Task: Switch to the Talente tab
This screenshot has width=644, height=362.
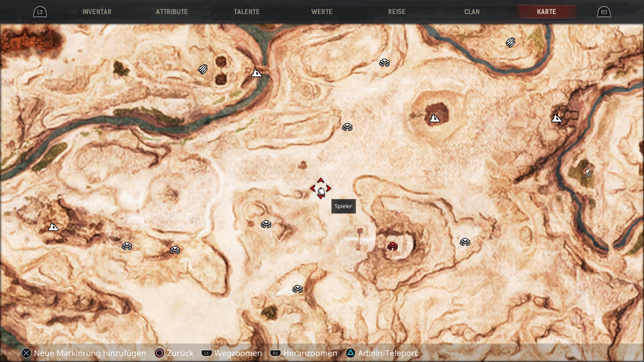Action: [247, 12]
